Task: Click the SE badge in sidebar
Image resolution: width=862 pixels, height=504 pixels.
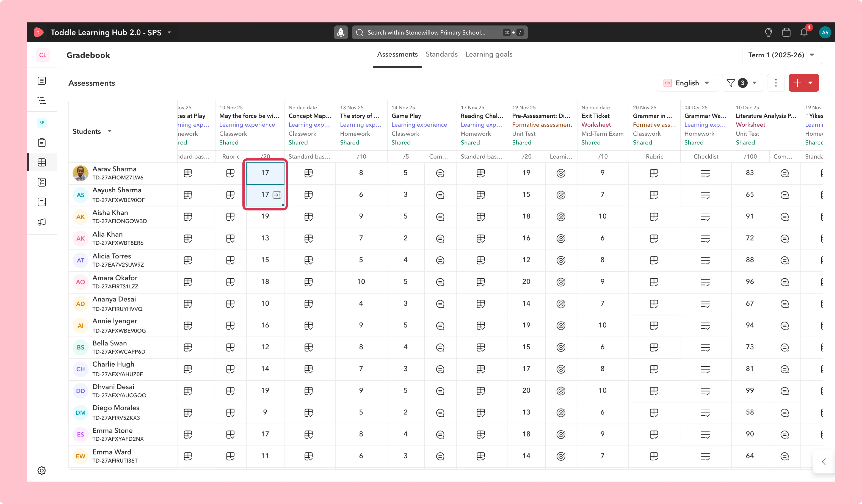Action: 42,122
